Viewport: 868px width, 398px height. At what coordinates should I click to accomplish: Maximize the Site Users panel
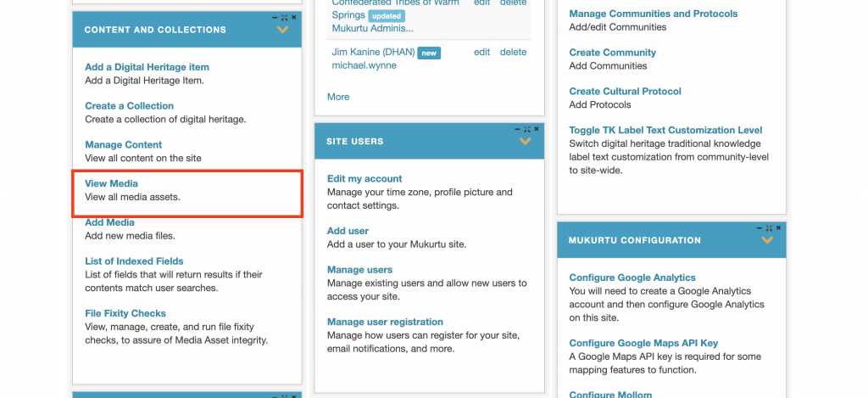point(526,129)
